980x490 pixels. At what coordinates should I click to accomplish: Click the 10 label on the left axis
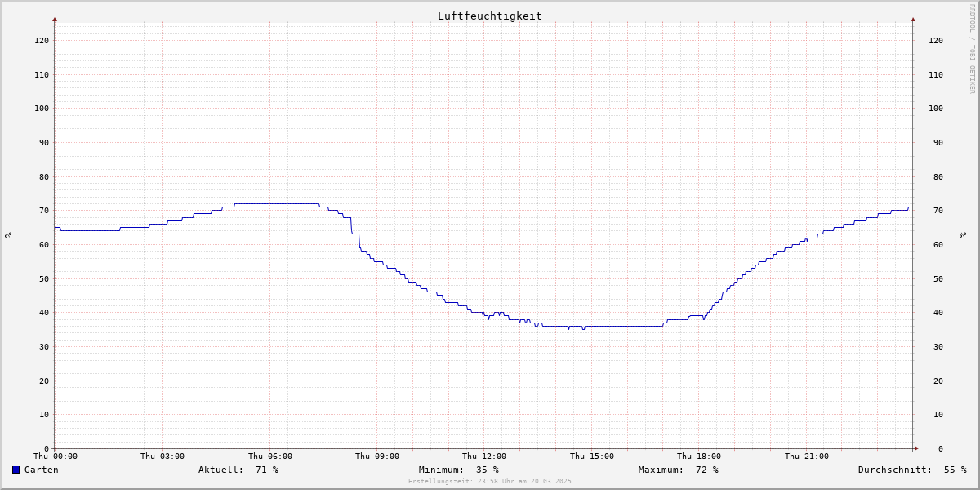[44, 415]
